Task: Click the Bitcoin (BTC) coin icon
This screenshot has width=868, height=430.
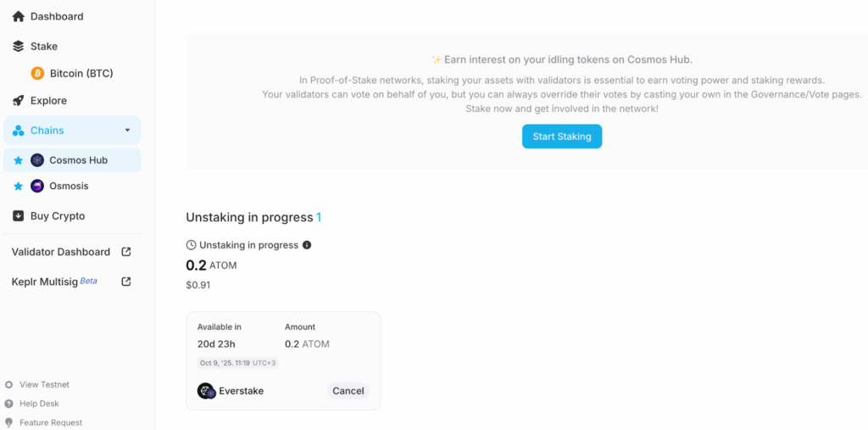Action: click(x=37, y=74)
